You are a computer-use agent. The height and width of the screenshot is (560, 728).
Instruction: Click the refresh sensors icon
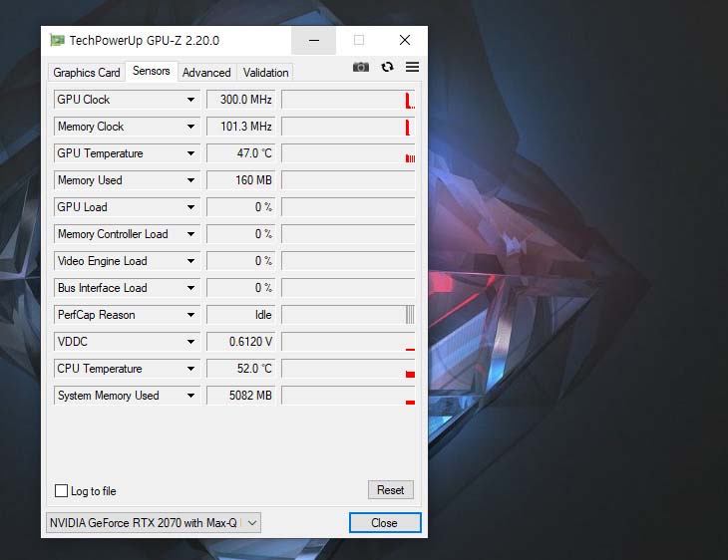pyautogui.click(x=387, y=67)
